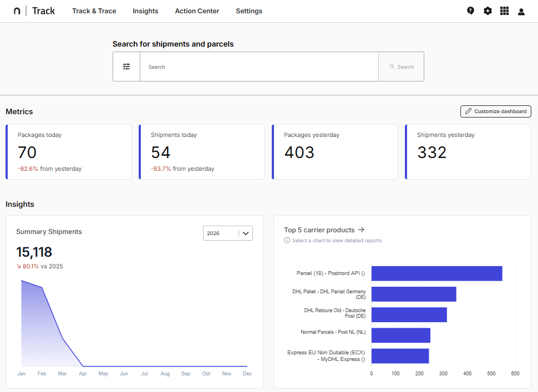Select the Packages today metric card
Viewport: 538px width, 392px height.
[x=68, y=152]
